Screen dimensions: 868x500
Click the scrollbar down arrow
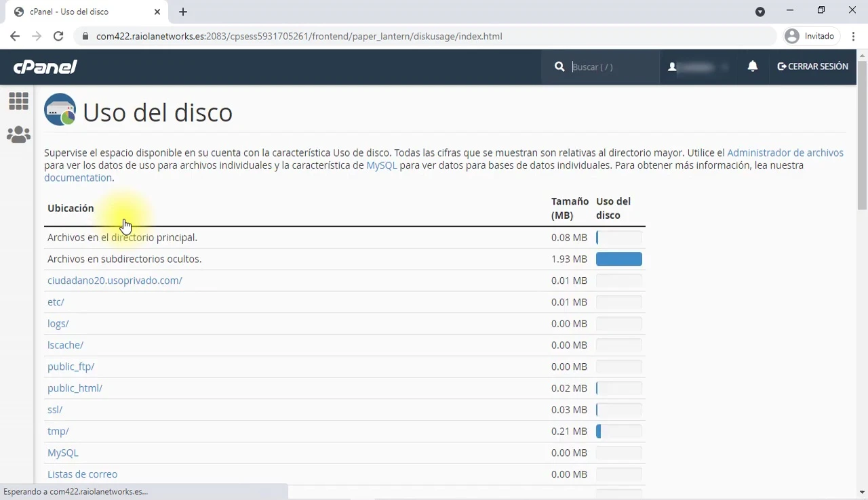(862, 492)
